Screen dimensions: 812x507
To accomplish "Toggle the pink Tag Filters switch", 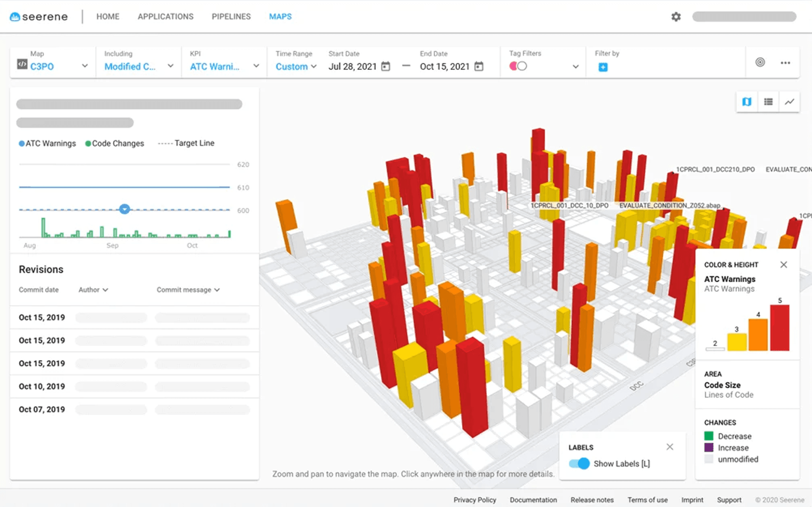I will point(518,66).
